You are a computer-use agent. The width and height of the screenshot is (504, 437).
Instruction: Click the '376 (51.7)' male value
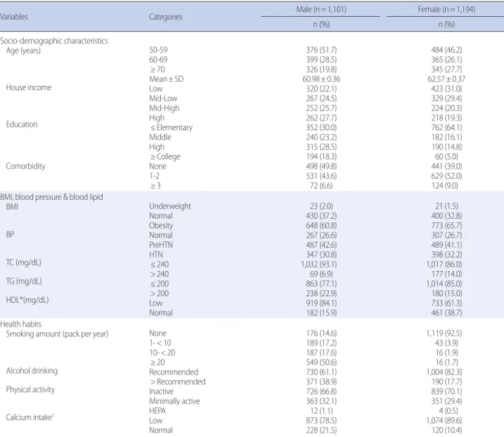pos(321,50)
